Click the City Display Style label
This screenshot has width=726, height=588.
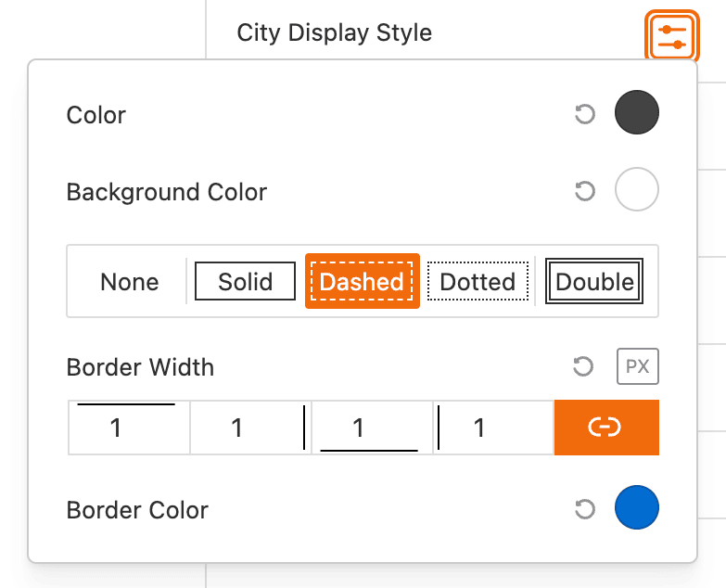coord(335,33)
